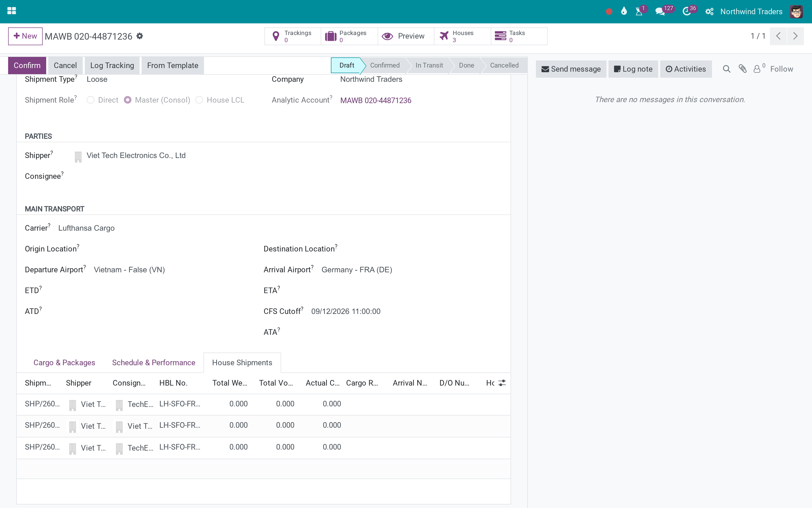Click the Shipper company building icon
The width and height of the screenshot is (812, 508).
78,156
